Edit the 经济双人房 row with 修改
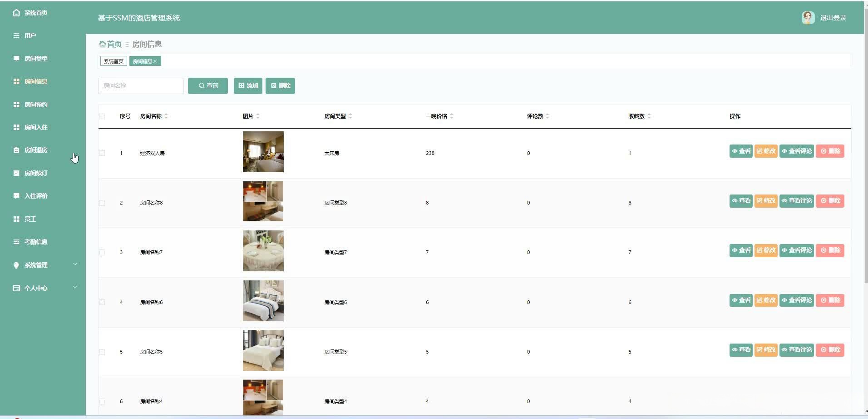This screenshot has height=419, width=868. (766, 151)
